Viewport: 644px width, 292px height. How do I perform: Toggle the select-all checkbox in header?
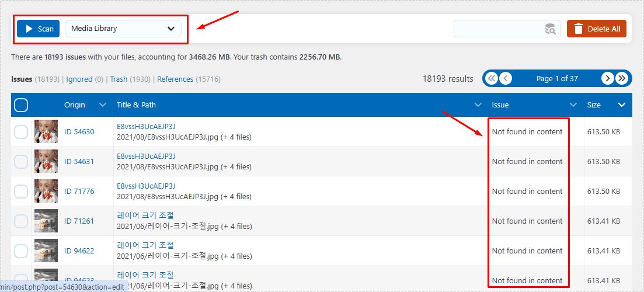[21, 105]
